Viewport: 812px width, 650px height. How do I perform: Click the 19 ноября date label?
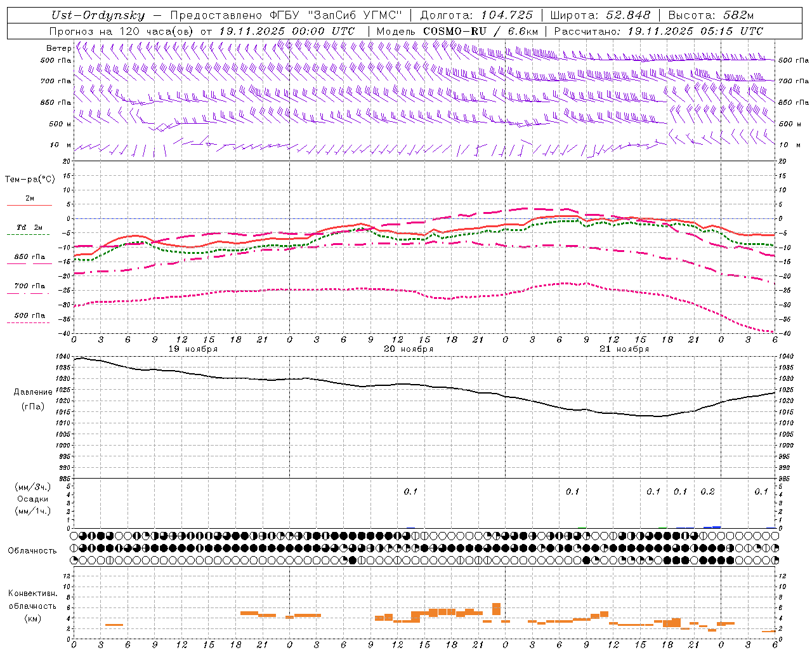(193, 349)
